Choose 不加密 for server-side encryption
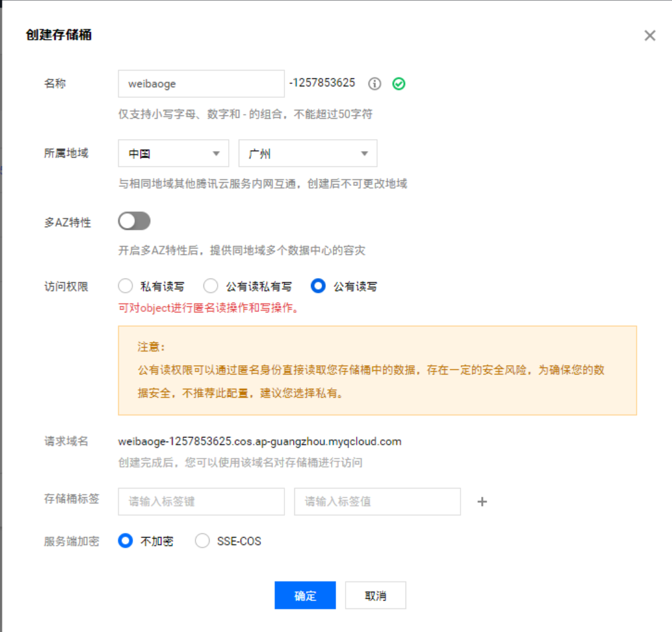 (125, 541)
